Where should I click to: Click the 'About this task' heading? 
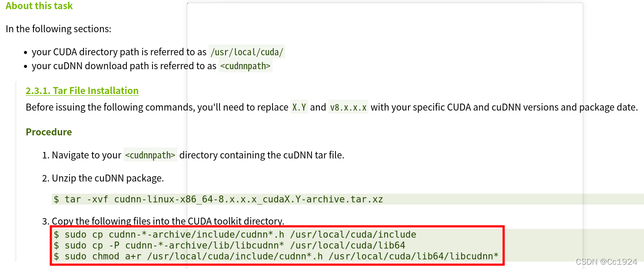click(39, 6)
